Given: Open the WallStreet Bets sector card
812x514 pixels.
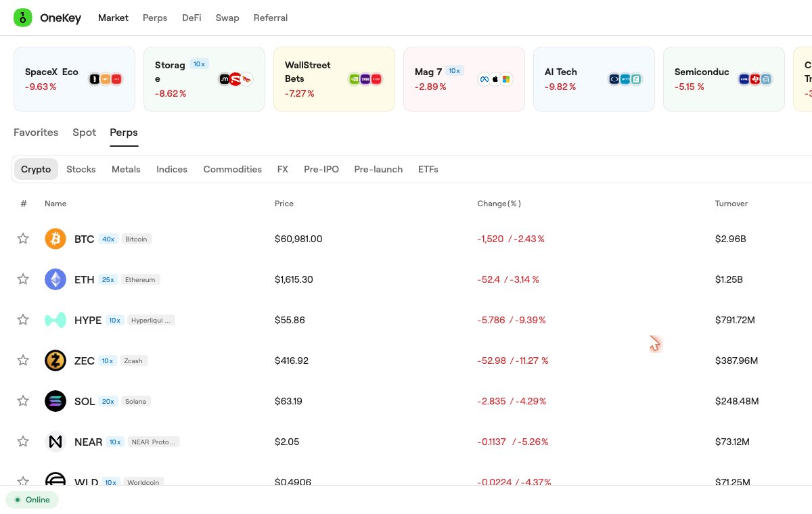Looking at the screenshot, I should [334, 79].
